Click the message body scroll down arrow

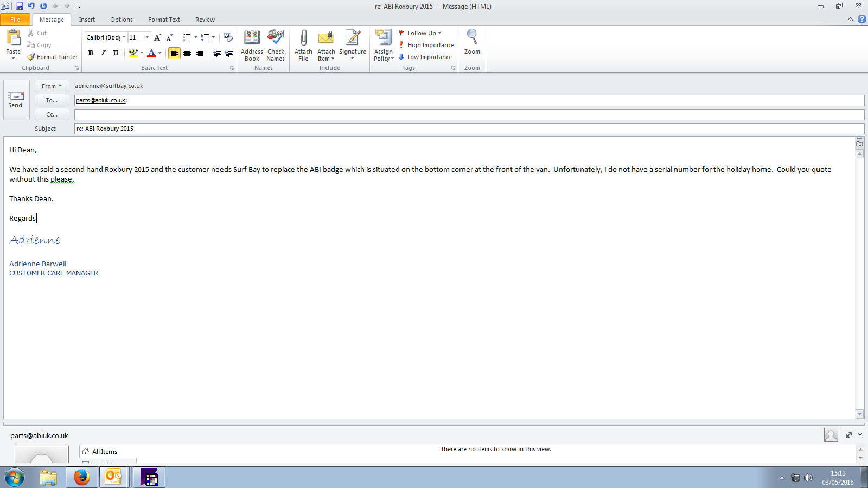(x=859, y=414)
